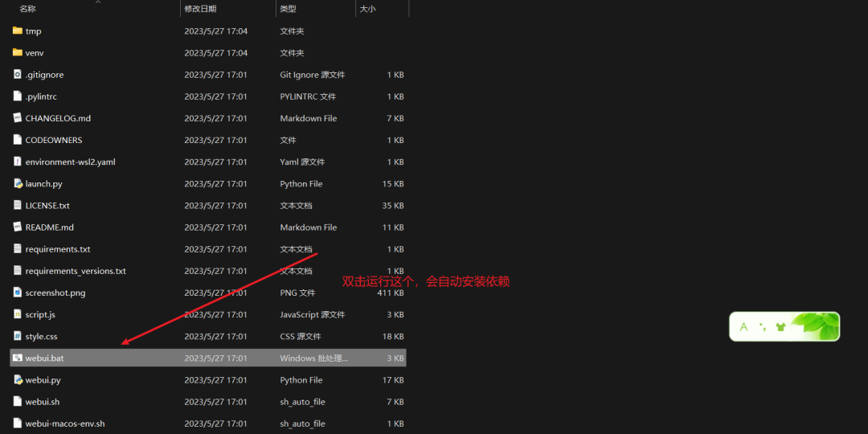Select the screenshot.png image file icon
The image size is (868, 434).
17,293
